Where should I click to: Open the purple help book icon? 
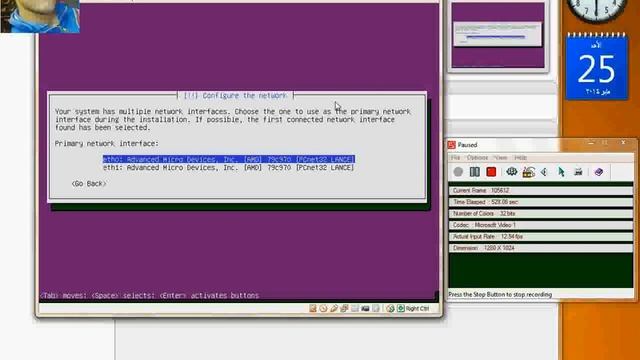[598, 172]
